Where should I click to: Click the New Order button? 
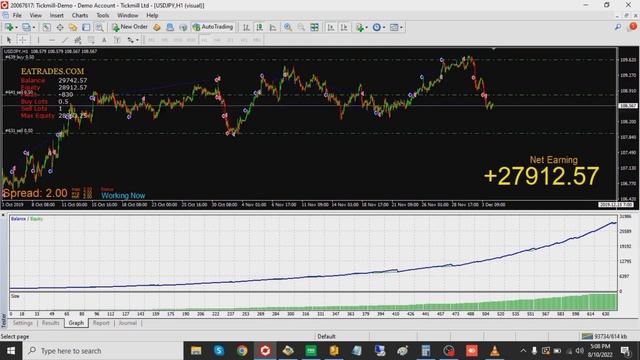tap(130, 27)
